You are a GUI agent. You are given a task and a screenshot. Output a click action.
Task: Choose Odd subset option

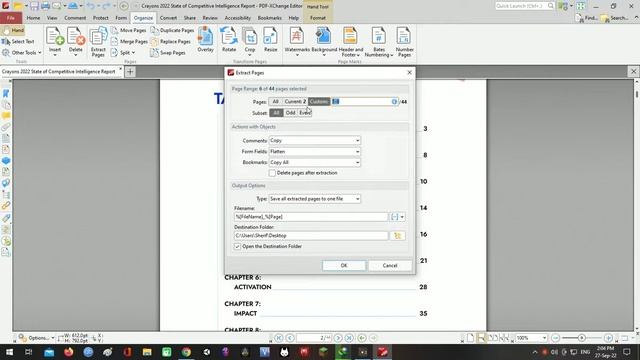point(290,113)
